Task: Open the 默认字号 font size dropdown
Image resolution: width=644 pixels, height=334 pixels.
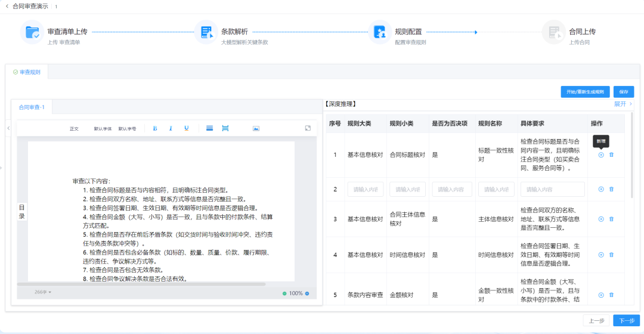Action: pos(127,129)
